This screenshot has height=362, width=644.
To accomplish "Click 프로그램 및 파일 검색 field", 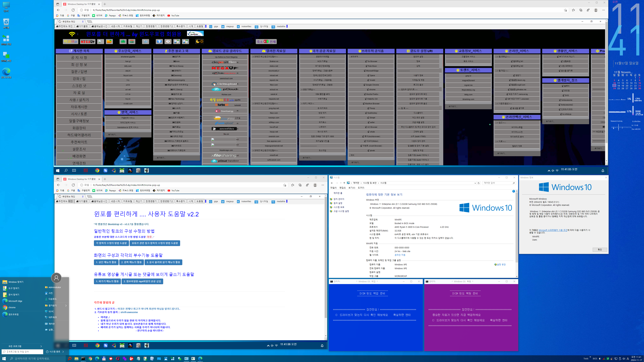I will pyautogui.click(x=22, y=352).
